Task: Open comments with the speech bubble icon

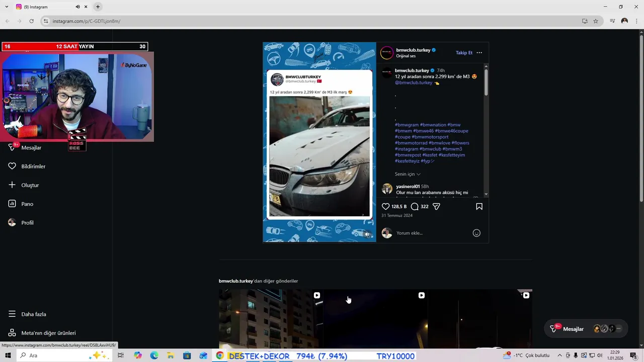Action: 415,207
